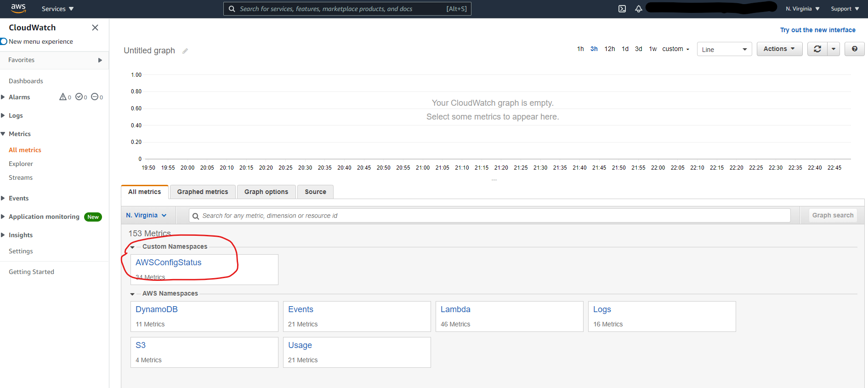Select the 3d time range

639,49
